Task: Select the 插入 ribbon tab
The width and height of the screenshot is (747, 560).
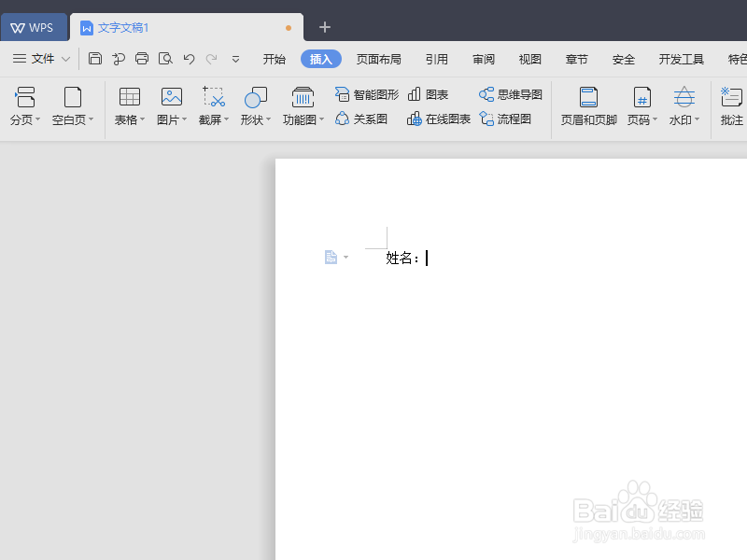Action: [x=320, y=59]
